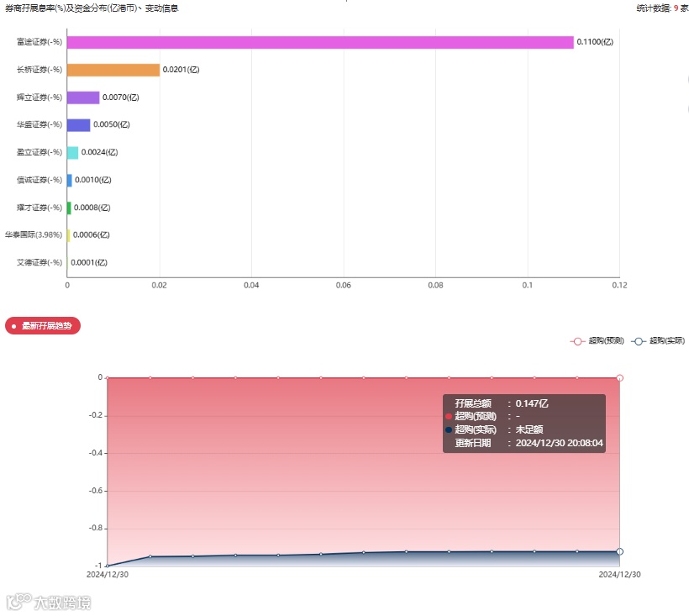
Task: Click the right 2024/12/30 axis date
Action: click(x=619, y=575)
